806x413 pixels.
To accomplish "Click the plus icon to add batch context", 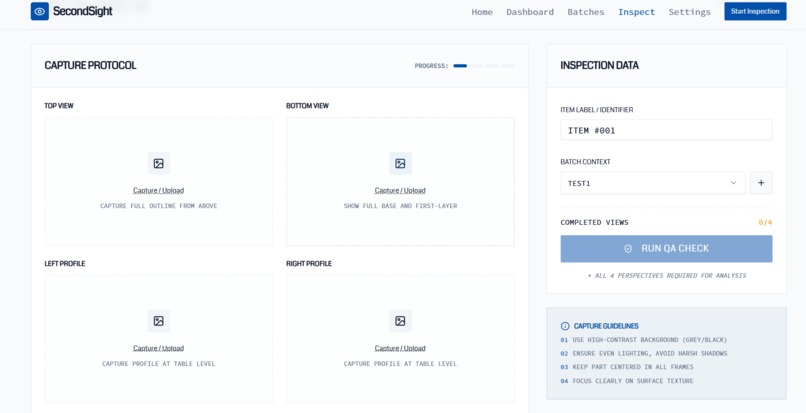I will point(761,183).
